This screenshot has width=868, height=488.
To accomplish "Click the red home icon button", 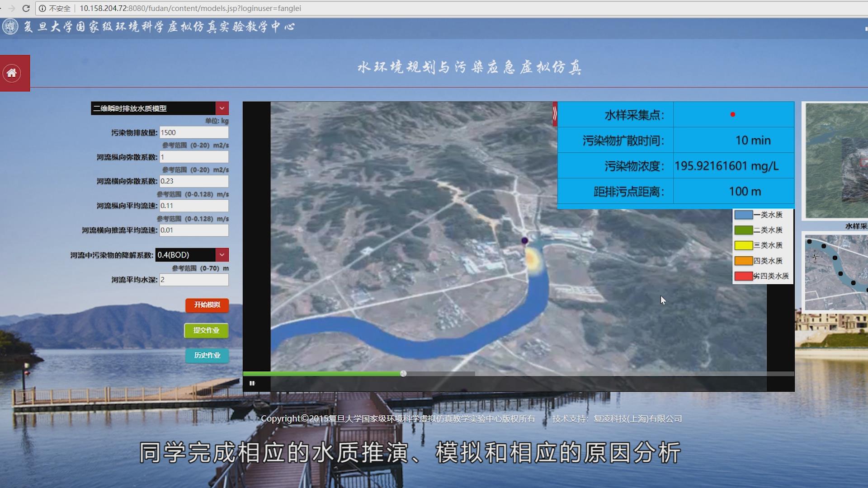I will [x=12, y=73].
